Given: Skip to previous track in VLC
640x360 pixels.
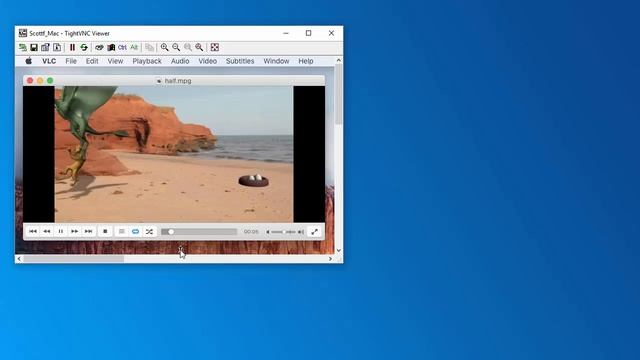Looking at the screenshot, I should (33, 231).
